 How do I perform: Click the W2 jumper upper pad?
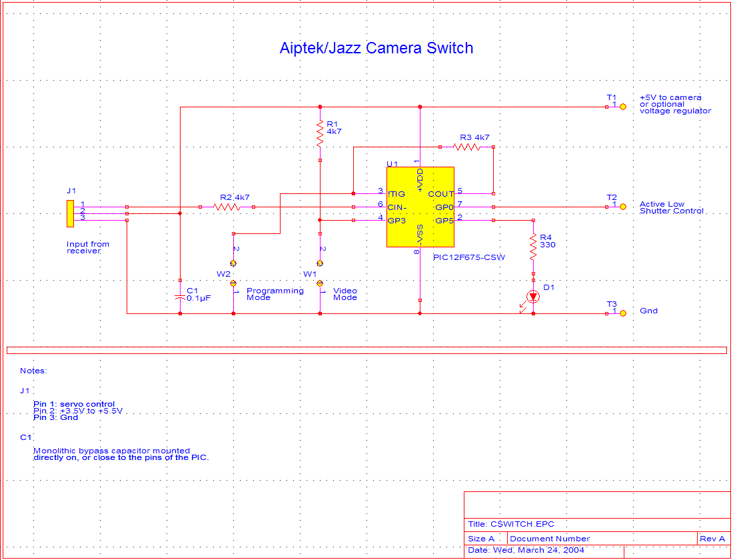(x=233, y=263)
